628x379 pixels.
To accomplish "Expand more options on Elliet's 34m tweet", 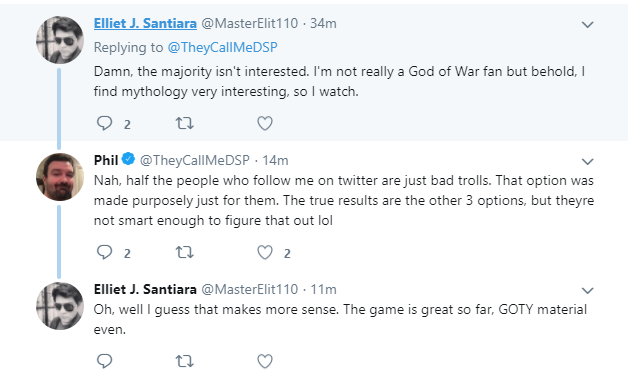I will [x=587, y=25].
